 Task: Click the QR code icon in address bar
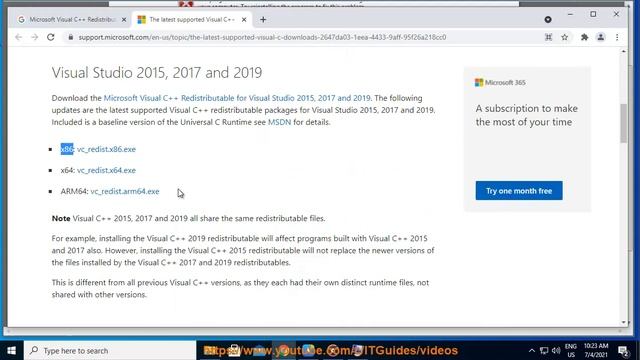(x=549, y=37)
